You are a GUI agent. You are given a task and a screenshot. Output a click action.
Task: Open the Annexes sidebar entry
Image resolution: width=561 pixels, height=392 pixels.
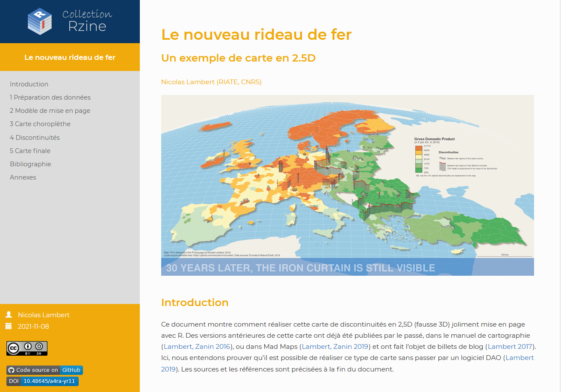(x=23, y=177)
